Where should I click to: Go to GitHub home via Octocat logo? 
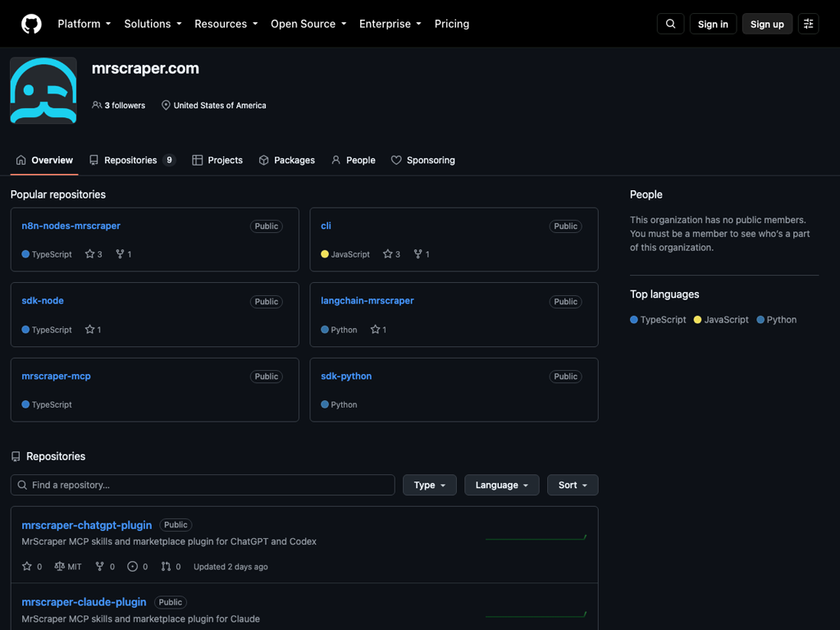tap(31, 24)
